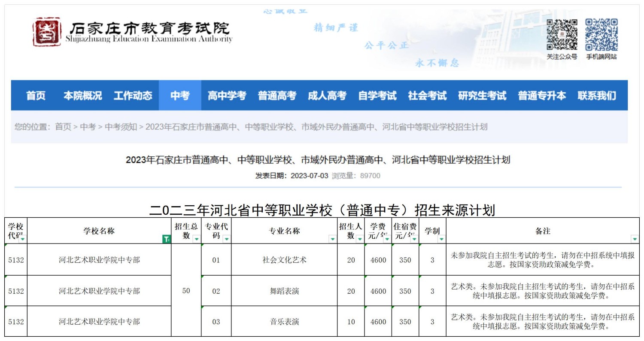Click the 关注公众号 QR code
644x341 pixels.
pyautogui.click(x=562, y=35)
